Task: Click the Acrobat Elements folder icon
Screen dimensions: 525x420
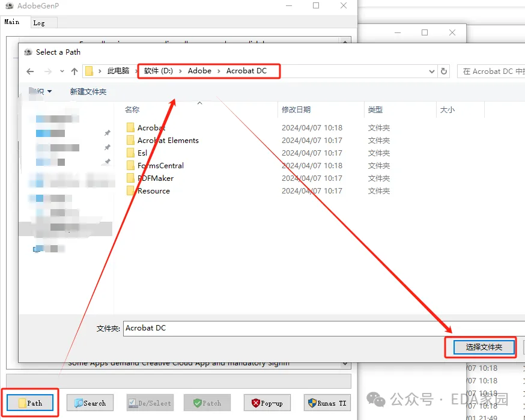Action: click(130, 141)
